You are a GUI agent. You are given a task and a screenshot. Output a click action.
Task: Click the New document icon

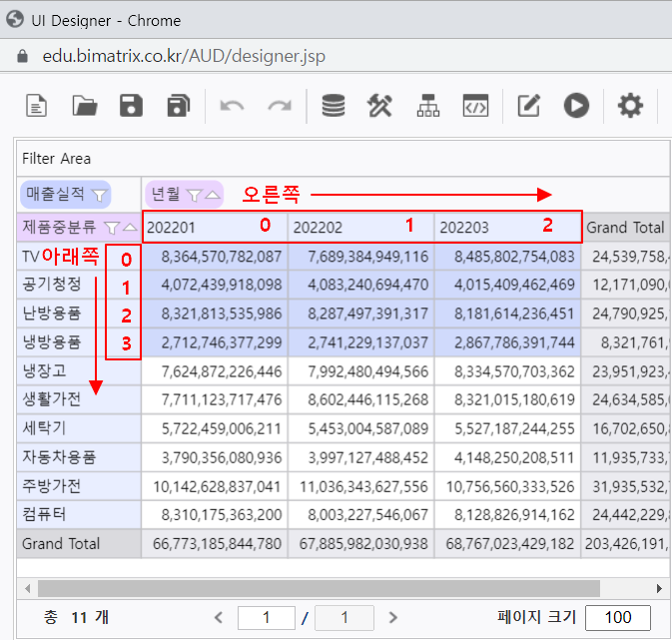tap(37, 105)
